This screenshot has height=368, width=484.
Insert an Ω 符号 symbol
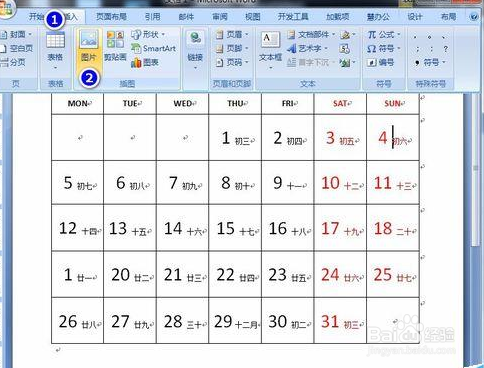tap(383, 49)
